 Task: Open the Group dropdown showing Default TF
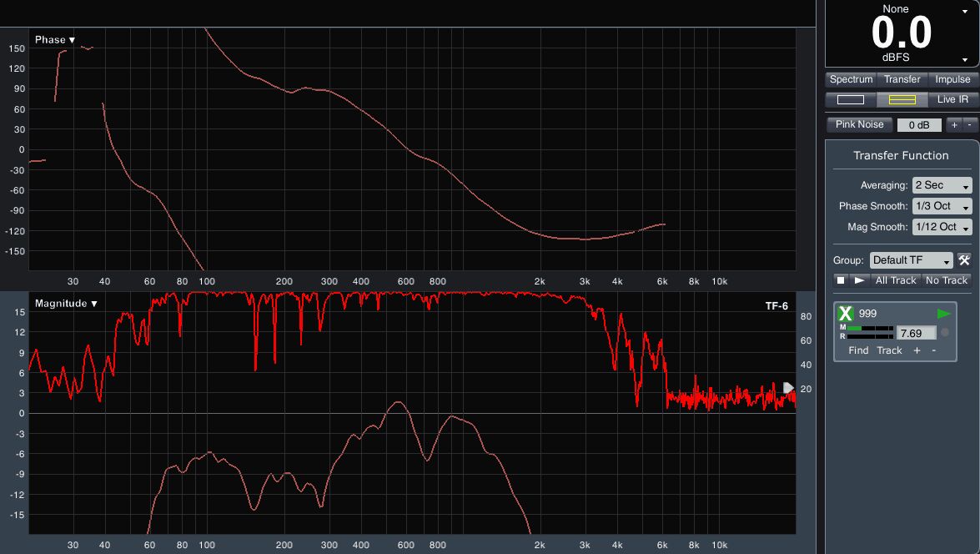click(x=912, y=260)
